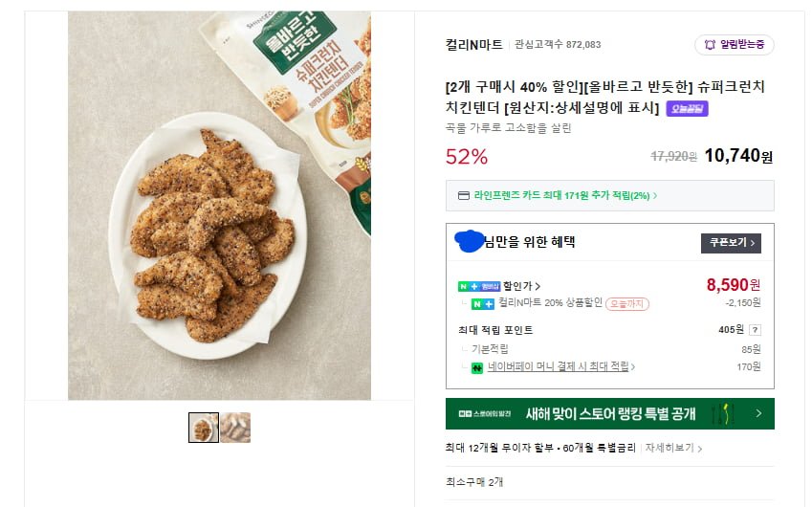Click the credit card icon for 라인프렌즈 카드
Viewport: 812px width, 507px height.
pos(464,196)
